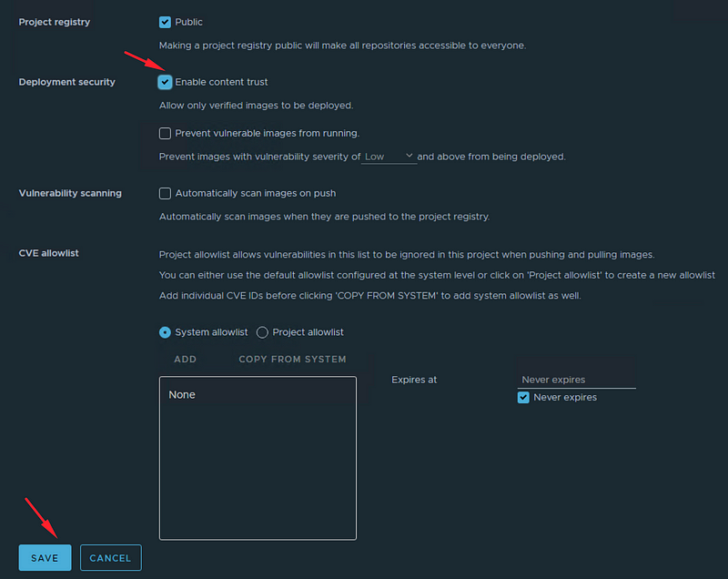The width and height of the screenshot is (728, 579).
Task: Click the chevron arrow of severity selector
Action: 409,156
